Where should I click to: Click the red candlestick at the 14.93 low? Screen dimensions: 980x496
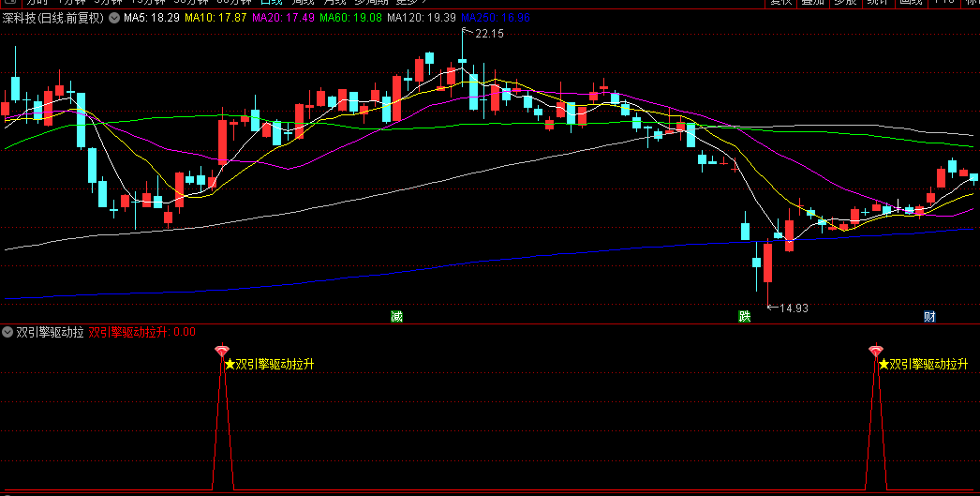[767, 263]
